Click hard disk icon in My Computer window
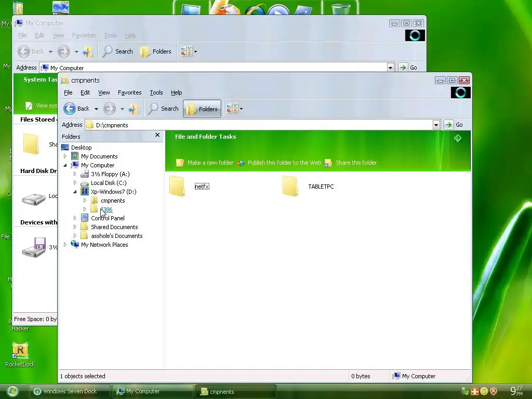Viewport: 532px width, 399px height. [x=34, y=199]
